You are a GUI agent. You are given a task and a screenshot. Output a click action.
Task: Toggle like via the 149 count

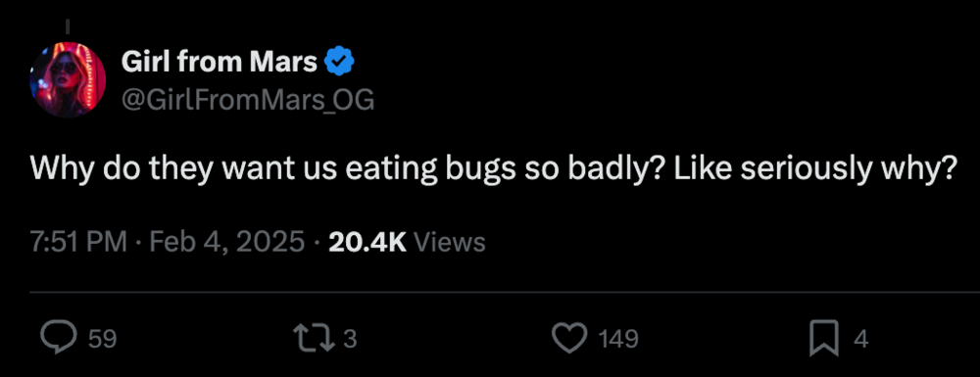[618, 340]
